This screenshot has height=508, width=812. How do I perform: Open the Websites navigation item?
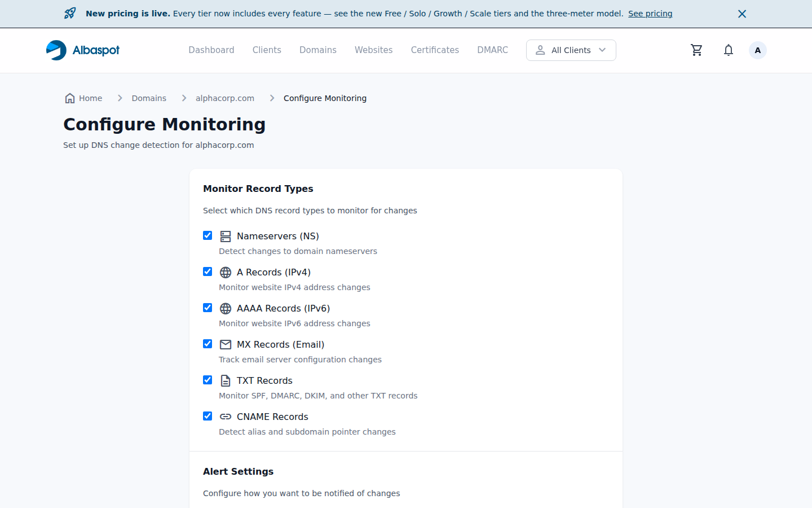pos(374,50)
